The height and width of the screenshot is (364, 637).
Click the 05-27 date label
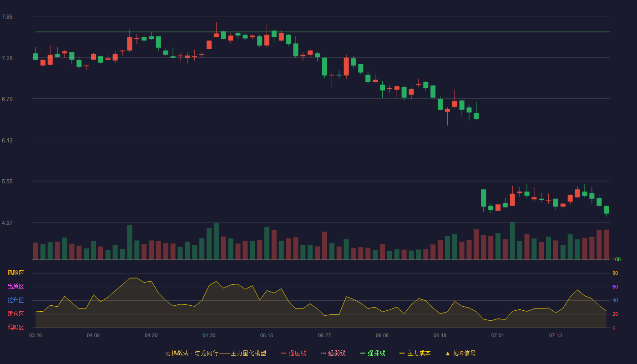point(324,335)
